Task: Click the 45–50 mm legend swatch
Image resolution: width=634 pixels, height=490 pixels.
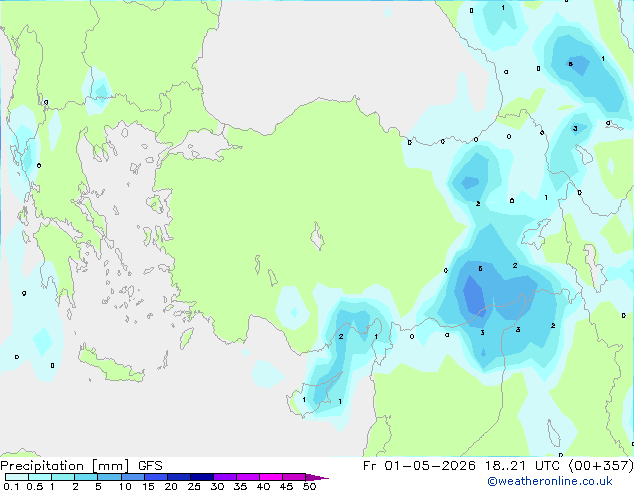Action: tap(294, 477)
